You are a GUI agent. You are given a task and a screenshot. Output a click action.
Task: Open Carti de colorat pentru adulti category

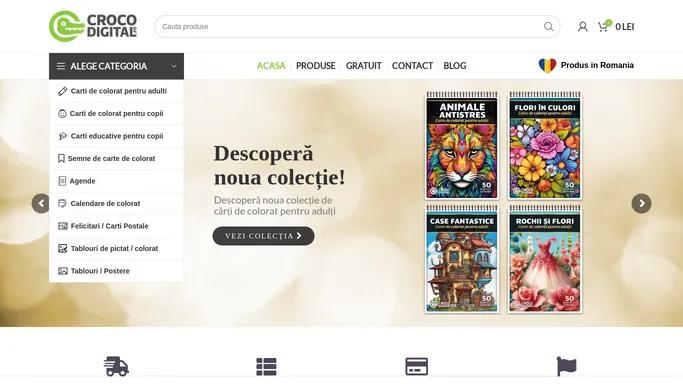(116, 91)
